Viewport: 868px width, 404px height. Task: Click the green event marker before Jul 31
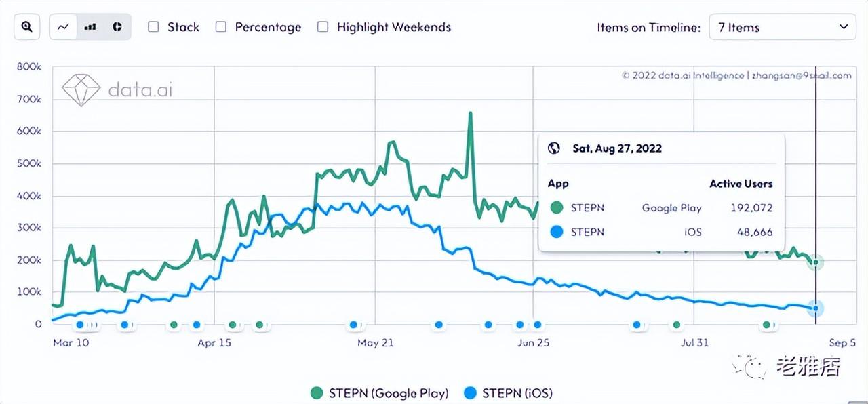pyautogui.click(x=676, y=325)
